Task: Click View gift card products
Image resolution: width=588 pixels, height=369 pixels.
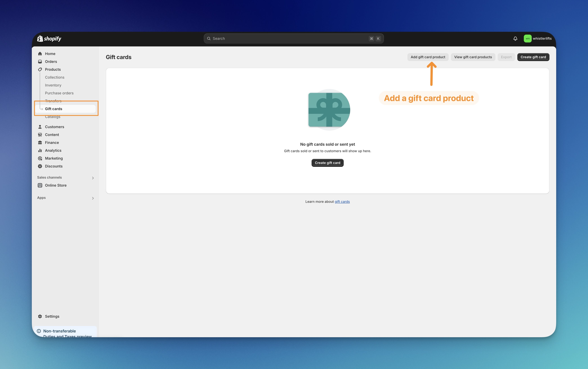Action: (x=473, y=57)
